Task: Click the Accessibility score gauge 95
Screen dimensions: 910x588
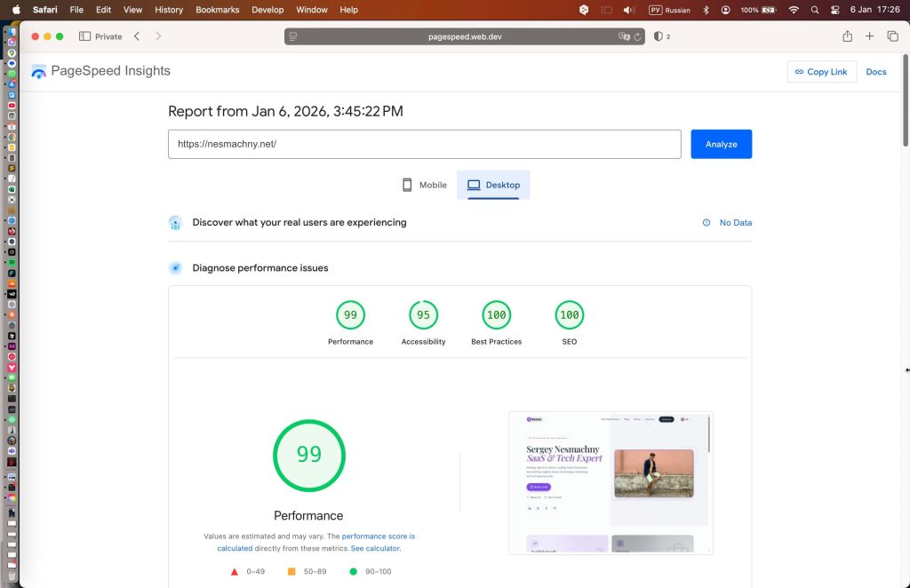Action: click(423, 315)
